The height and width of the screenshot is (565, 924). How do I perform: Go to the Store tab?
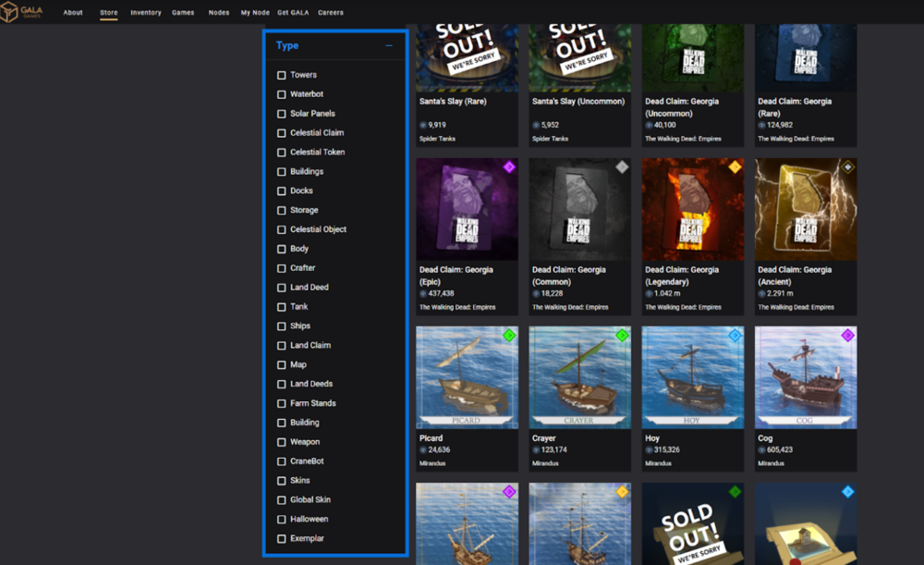(x=108, y=12)
